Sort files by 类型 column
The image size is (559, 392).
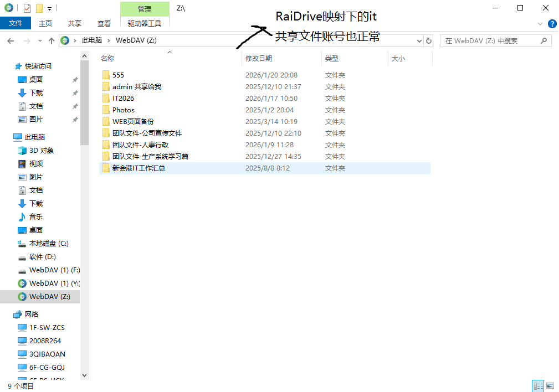click(x=331, y=59)
